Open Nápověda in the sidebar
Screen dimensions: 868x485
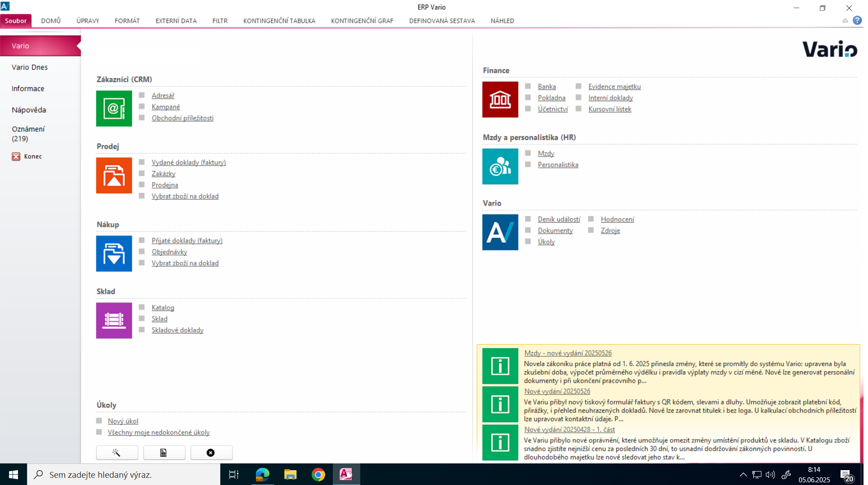click(x=29, y=110)
